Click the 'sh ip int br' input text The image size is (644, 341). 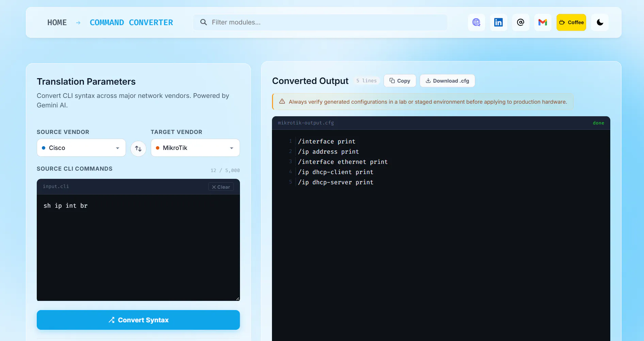[x=65, y=206]
